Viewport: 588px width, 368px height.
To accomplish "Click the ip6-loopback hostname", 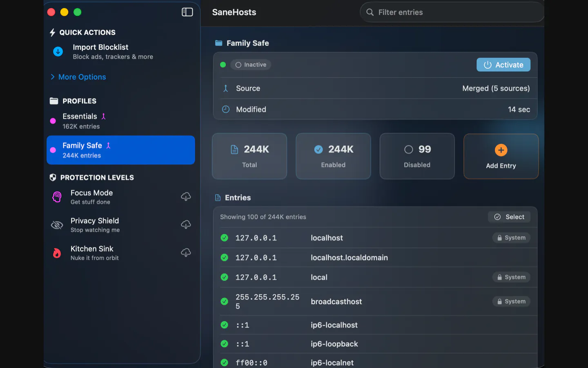I will [x=334, y=344].
